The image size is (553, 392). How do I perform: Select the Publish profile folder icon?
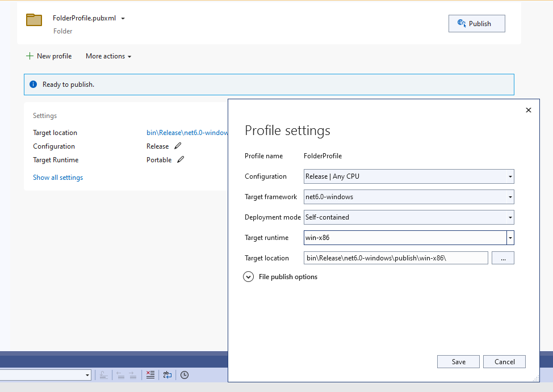[33, 20]
